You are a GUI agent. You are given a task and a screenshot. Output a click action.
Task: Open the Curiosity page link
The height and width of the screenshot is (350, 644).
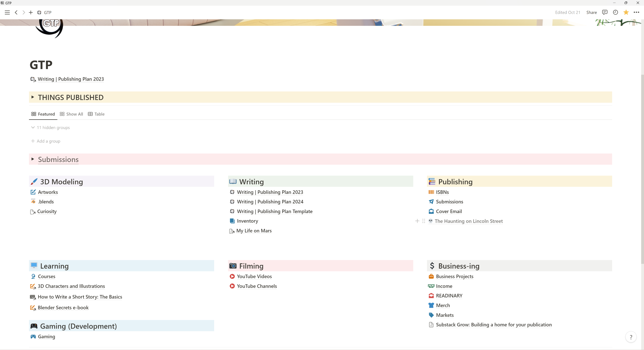47,211
